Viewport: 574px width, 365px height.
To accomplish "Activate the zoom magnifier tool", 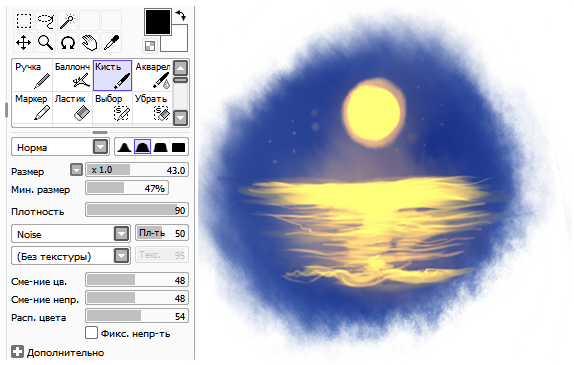I will click(46, 42).
